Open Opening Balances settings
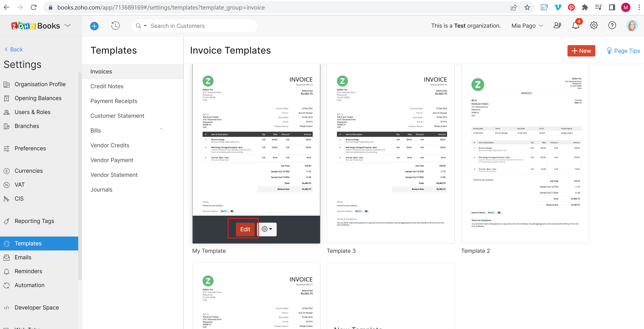This screenshot has height=329, width=644. tap(39, 98)
